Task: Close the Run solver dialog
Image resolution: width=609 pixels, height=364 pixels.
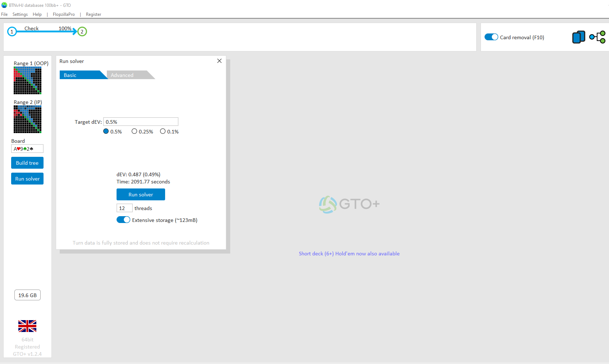Action: tap(219, 61)
